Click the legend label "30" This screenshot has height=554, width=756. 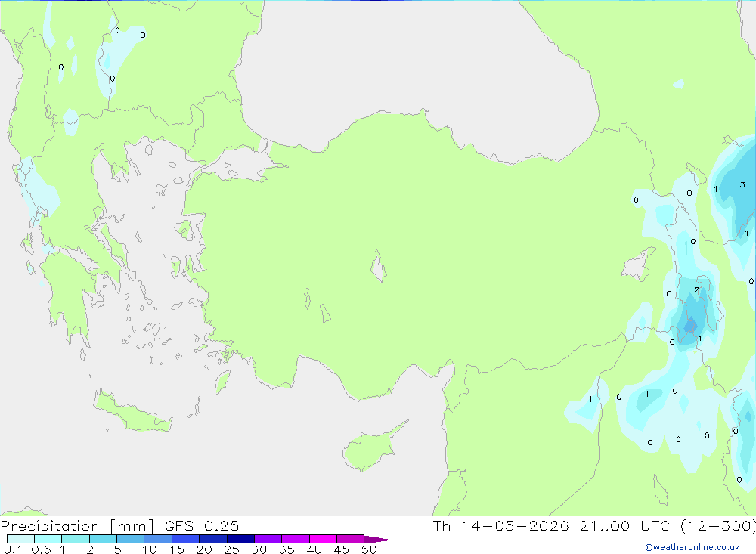point(259,549)
